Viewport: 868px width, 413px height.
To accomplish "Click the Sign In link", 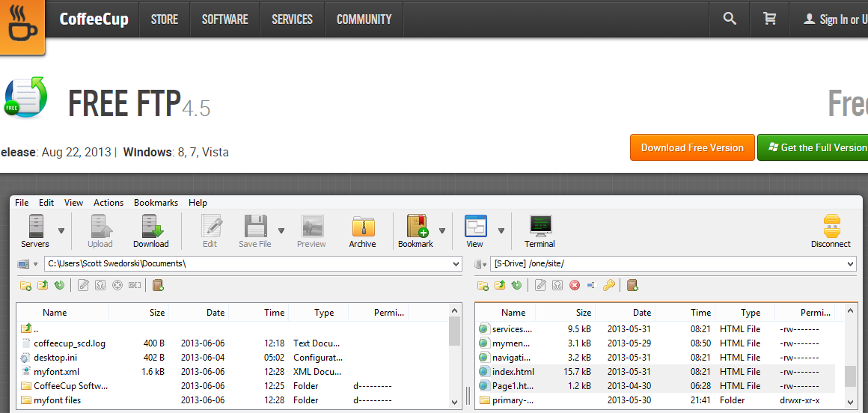I will [834, 19].
